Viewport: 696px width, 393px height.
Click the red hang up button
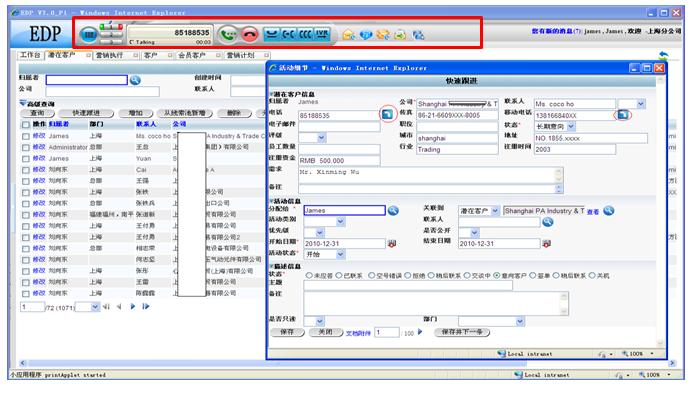click(x=250, y=34)
